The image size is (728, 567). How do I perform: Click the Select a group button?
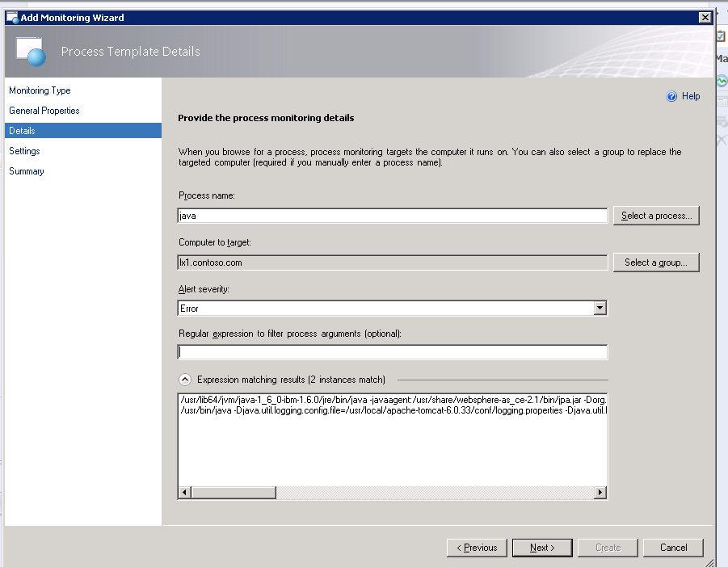tap(656, 262)
